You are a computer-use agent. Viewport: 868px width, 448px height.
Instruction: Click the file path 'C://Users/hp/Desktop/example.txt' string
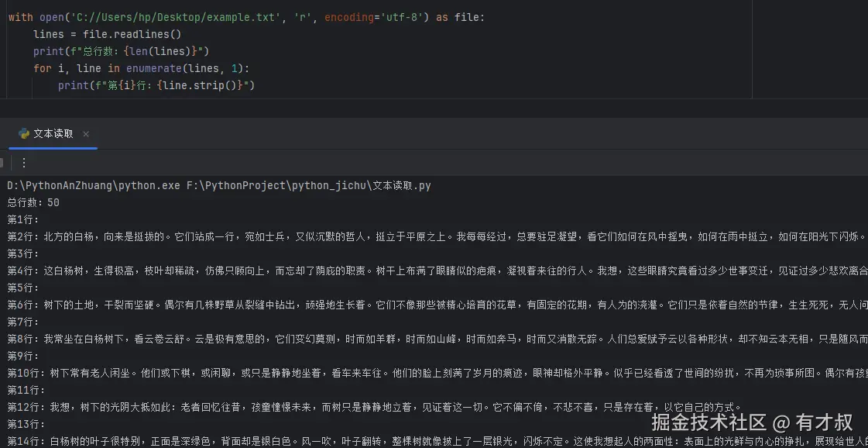(x=176, y=17)
